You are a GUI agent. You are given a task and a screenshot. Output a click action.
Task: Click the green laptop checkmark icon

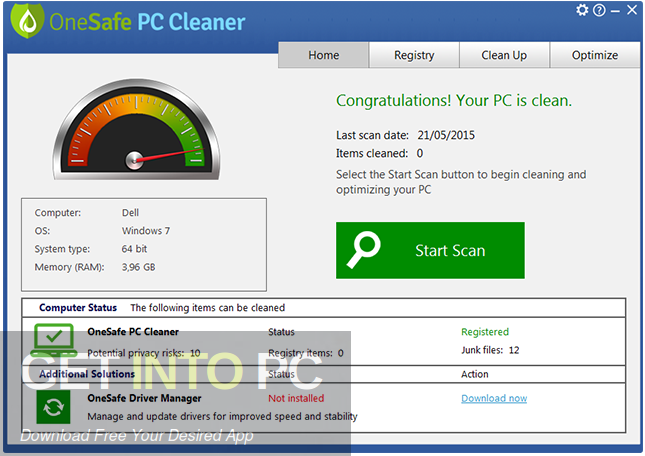(x=54, y=340)
